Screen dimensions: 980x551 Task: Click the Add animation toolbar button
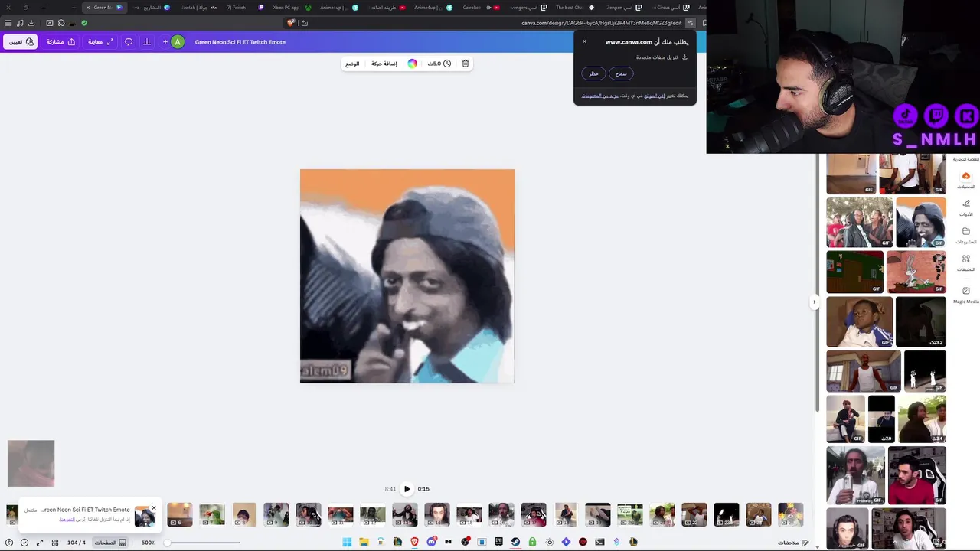coord(384,64)
